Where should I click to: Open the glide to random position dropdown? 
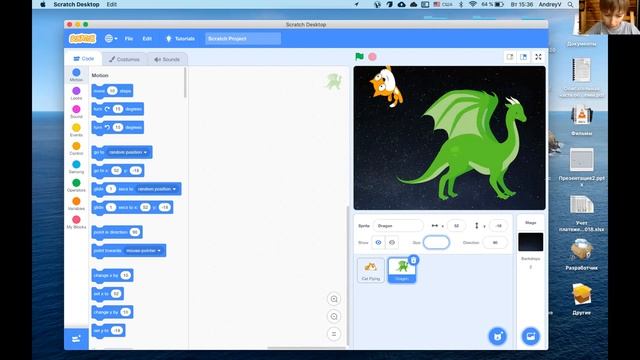point(157,189)
